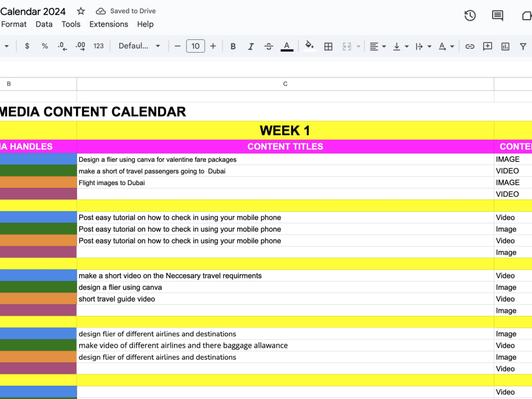Insert link icon
This screenshot has height=399, width=532.
[470, 46]
